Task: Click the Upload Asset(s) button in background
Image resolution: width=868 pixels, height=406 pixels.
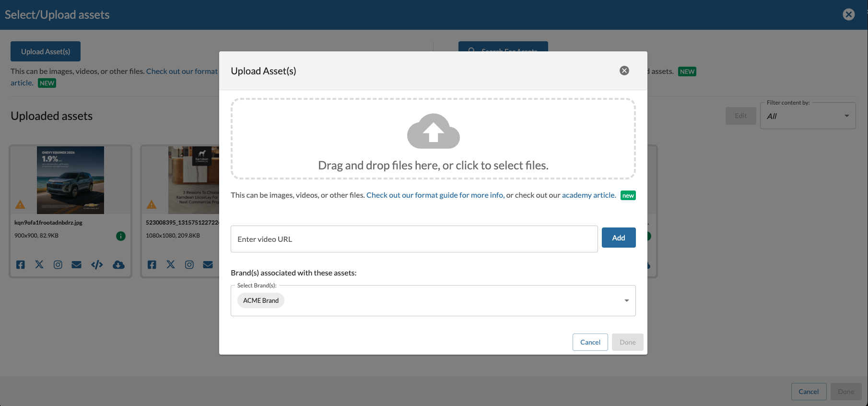Action: [46, 51]
